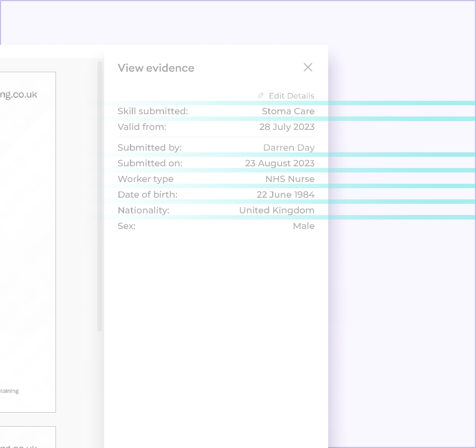Image resolution: width=476 pixels, height=448 pixels.
Task: Click the Nationality label
Action: (143, 211)
